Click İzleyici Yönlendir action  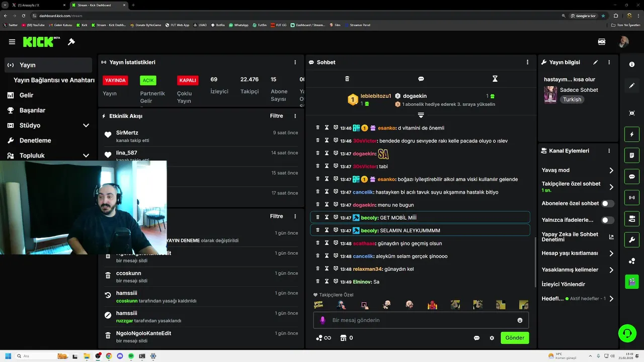563,284
